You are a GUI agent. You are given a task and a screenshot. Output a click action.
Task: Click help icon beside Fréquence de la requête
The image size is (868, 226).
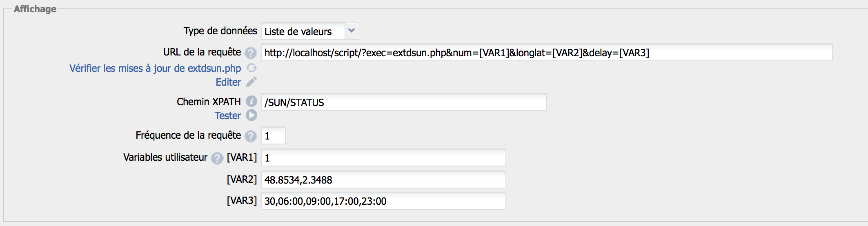(x=251, y=136)
